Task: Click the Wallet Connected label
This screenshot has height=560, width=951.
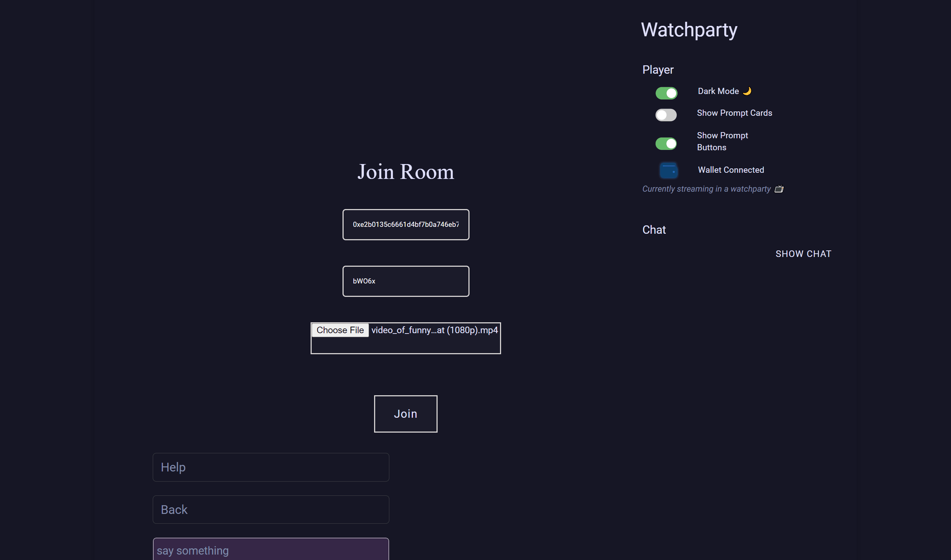Action: click(x=731, y=170)
